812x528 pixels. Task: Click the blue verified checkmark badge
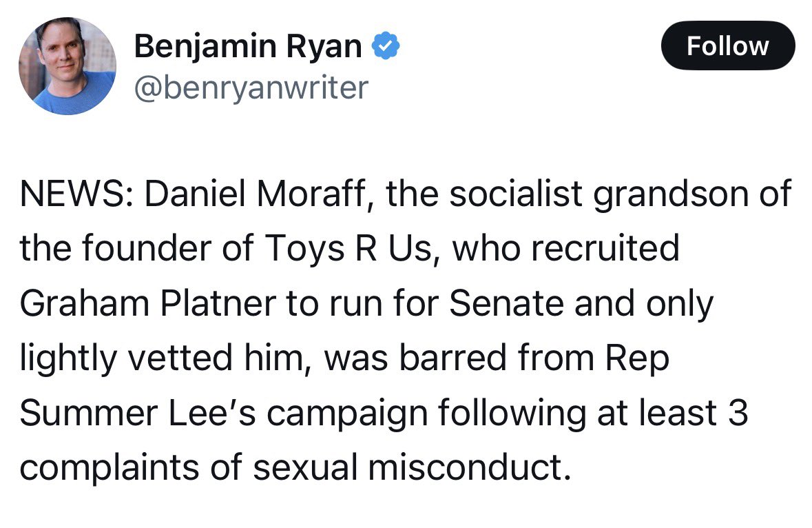[x=386, y=45]
